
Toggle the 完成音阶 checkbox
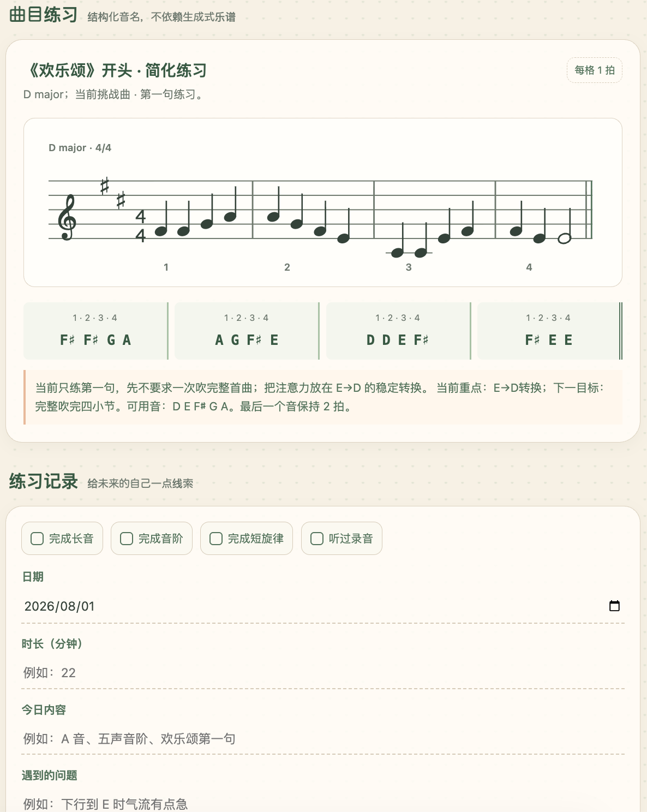coord(127,539)
